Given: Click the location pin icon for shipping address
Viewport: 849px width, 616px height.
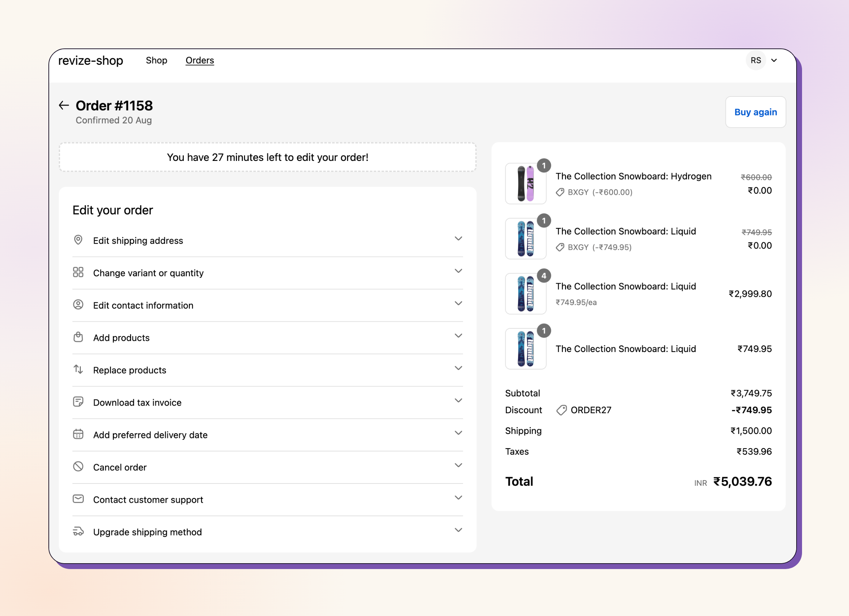Looking at the screenshot, I should coord(78,240).
